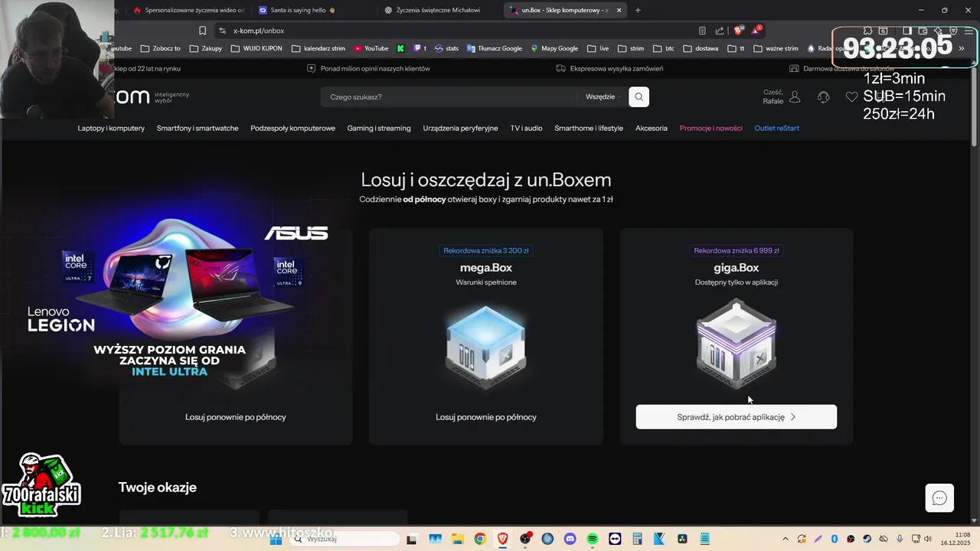
Task: Open TeamViewer from taskbar
Action: (615, 539)
